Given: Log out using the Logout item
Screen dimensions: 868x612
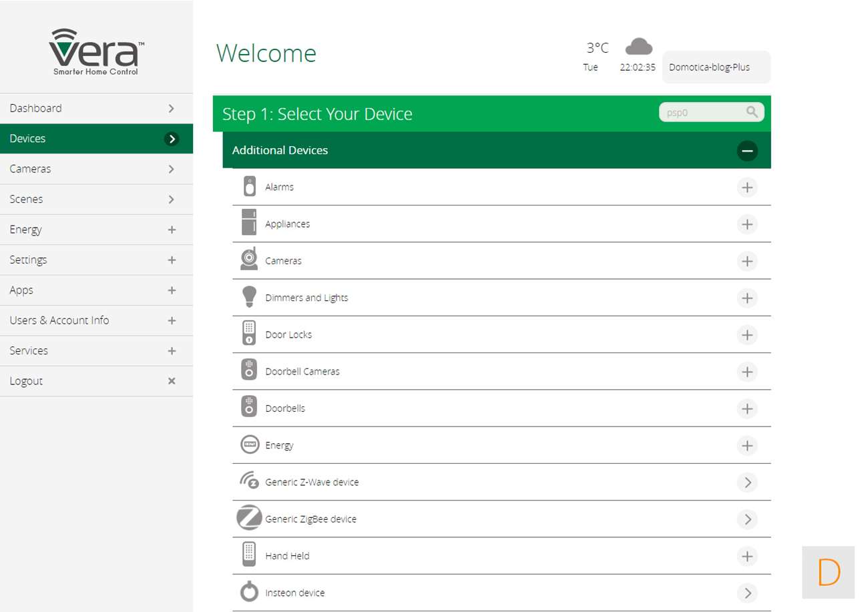Looking at the screenshot, I should pos(96,381).
